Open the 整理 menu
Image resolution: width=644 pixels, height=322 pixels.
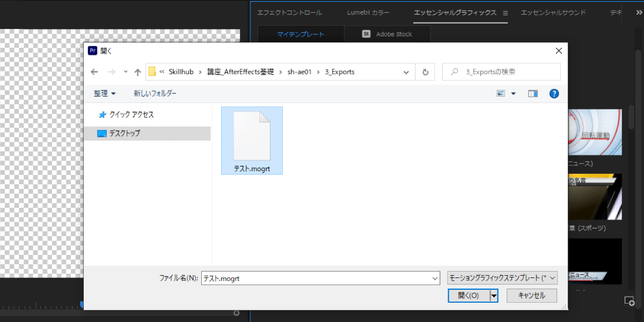(105, 93)
